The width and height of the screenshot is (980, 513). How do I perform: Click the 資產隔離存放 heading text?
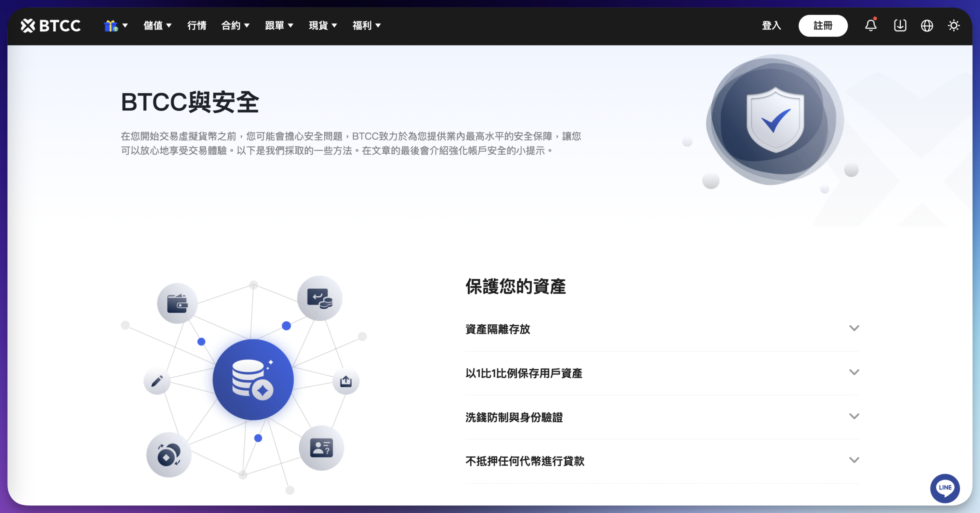(498, 329)
